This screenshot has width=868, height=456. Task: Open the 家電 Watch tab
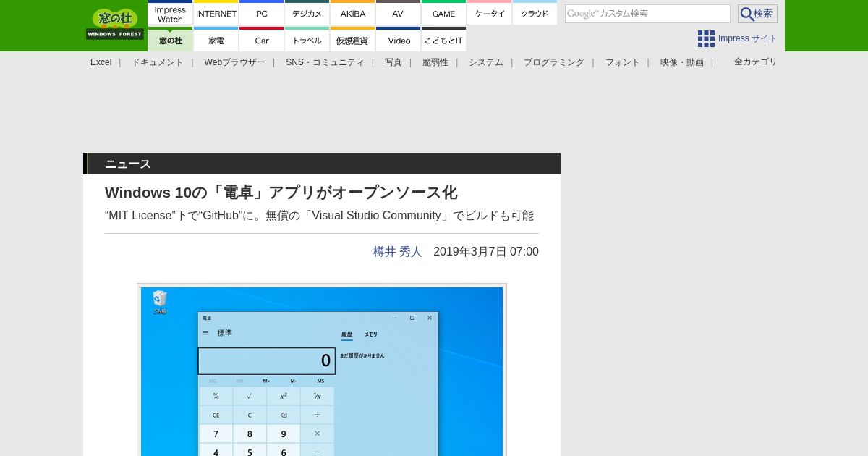[x=216, y=40]
